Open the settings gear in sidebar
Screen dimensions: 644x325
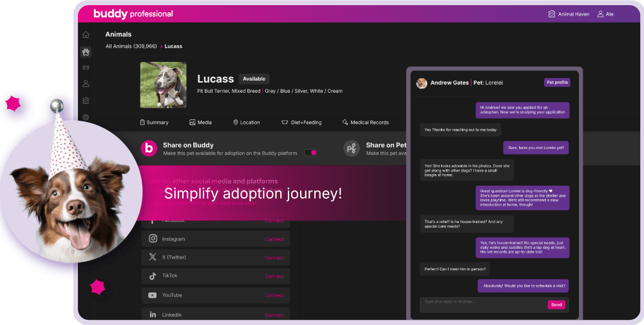[86, 117]
